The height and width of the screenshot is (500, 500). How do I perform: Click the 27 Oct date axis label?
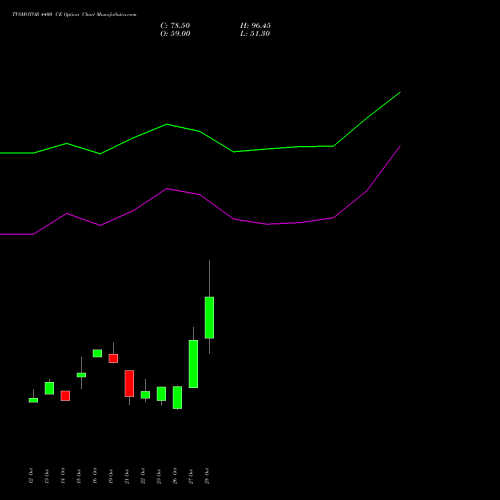point(191,476)
